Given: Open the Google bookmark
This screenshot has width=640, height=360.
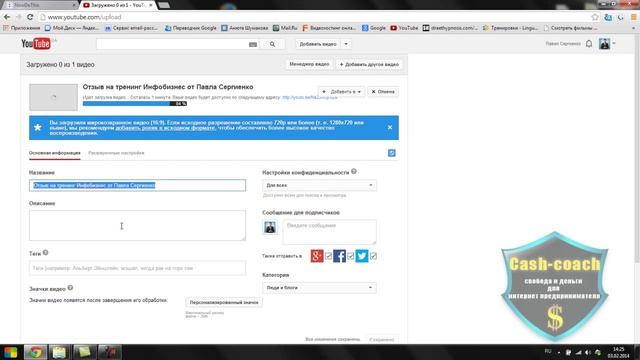Looking at the screenshot, I should pos(373,28).
